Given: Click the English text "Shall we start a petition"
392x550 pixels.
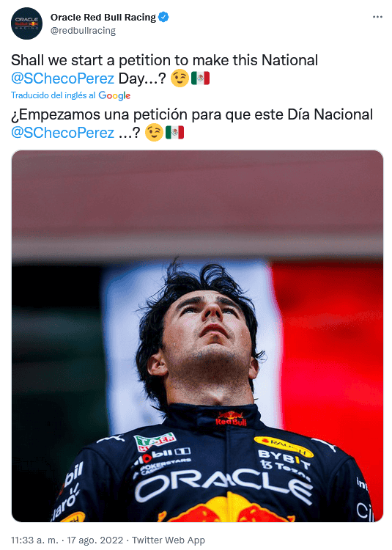Looking at the screenshot, I should (91, 60).
